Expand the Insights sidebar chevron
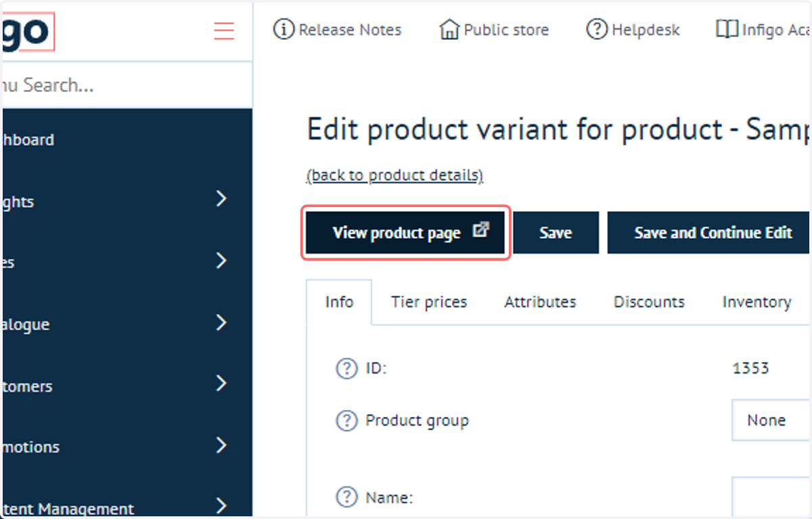812x519 pixels. pyautogui.click(x=221, y=199)
